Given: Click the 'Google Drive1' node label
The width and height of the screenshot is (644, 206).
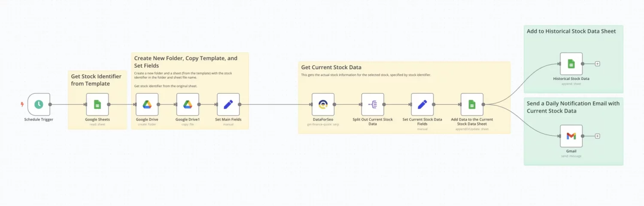Looking at the screenshot, I should (187, 120).
